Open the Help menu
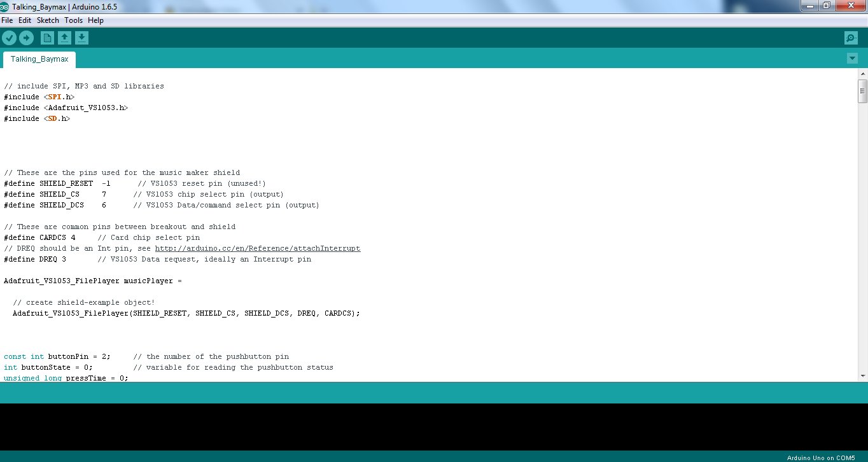The width and height of the screenshot is (868, 462). (x=95, y=20)
